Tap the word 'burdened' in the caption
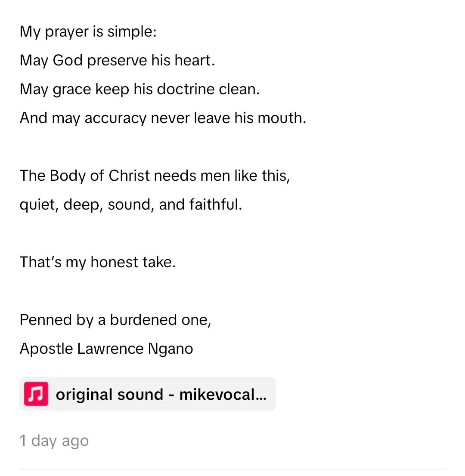465x476 pixels. point(143,320)
